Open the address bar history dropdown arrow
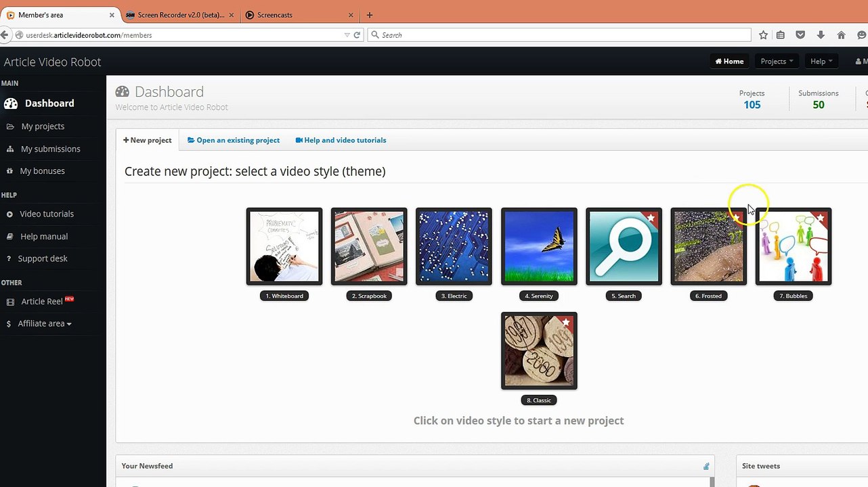868x487 pixels. 347,35
